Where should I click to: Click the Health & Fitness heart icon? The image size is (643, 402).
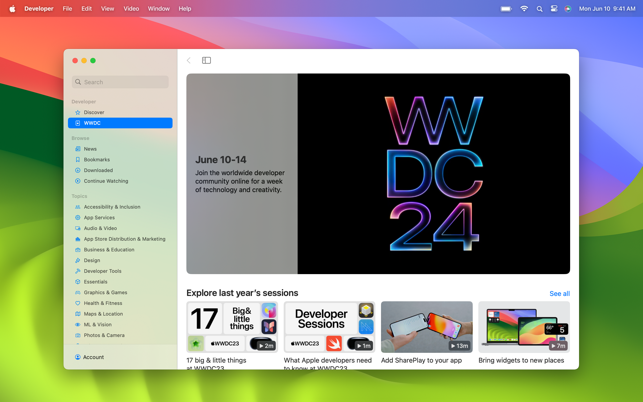[78, 303]
